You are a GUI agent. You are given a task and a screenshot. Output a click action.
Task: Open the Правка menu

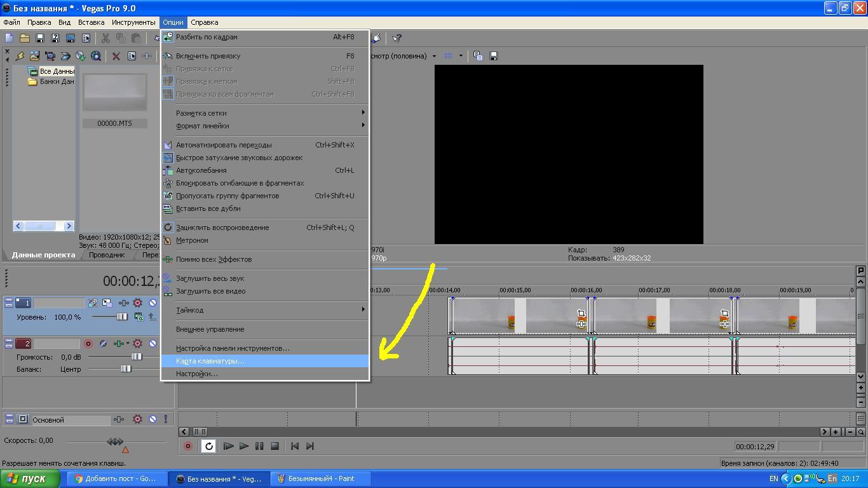coord(39,22)
